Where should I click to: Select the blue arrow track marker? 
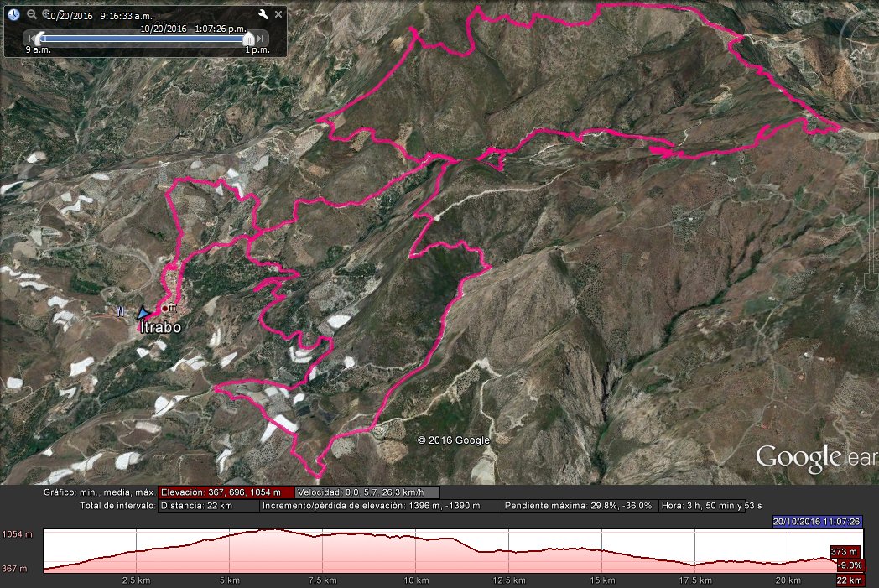coord(144,311)
